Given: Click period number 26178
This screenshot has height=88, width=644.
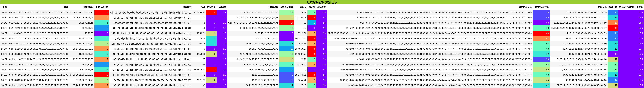Looking at the screenshot, I should point(4,28).
